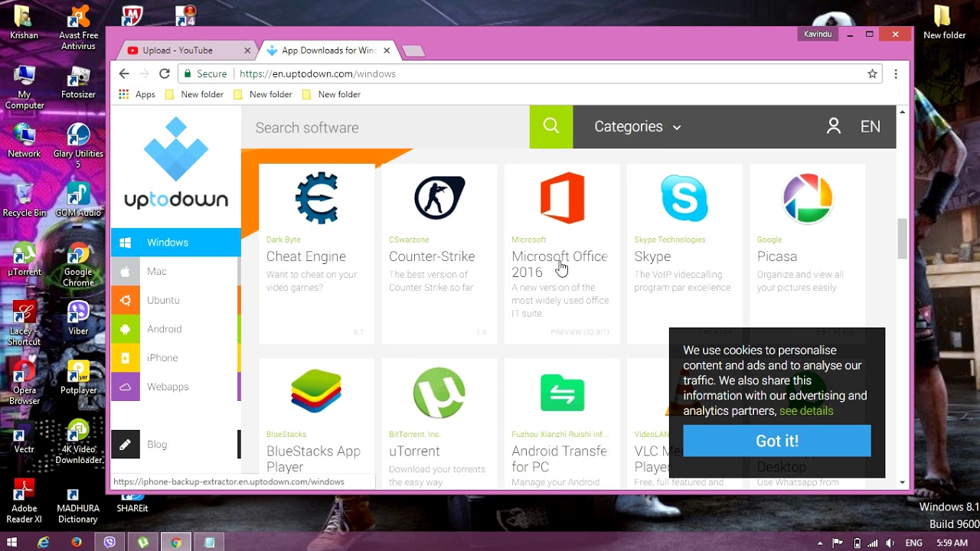The height and width of the screenshot is (551, 980).
Task: Select the App Downloads for Windows tab
Action: click(329, 51)
